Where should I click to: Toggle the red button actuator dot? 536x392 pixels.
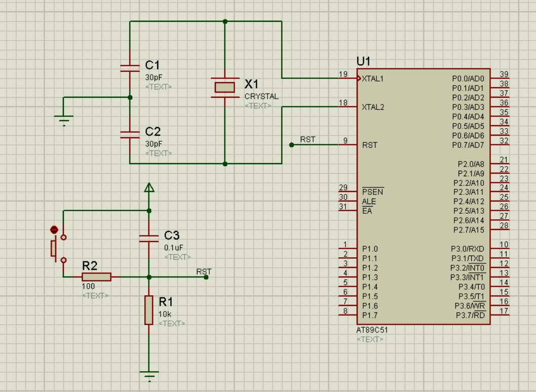(54, 229)
